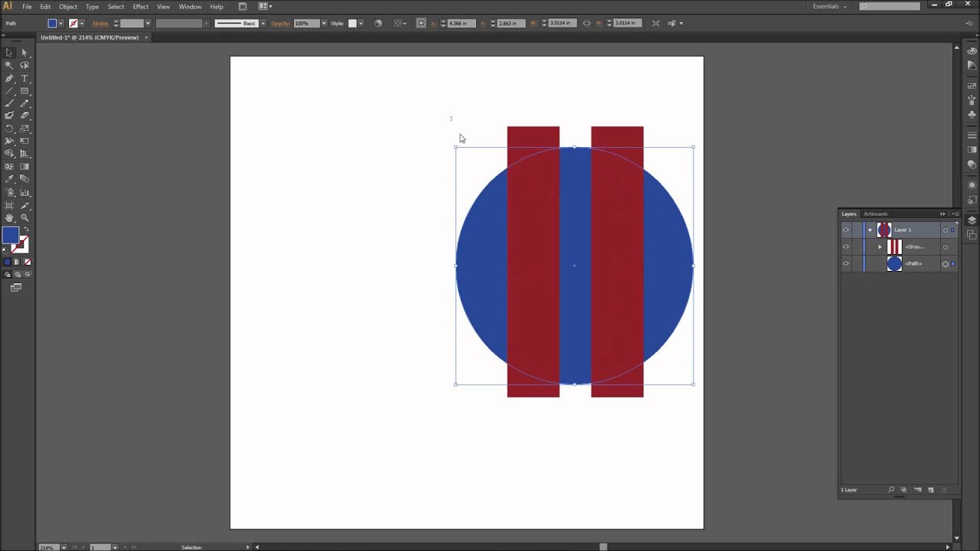Toggle constrain width and height proportions link

[x=586, y=23]
